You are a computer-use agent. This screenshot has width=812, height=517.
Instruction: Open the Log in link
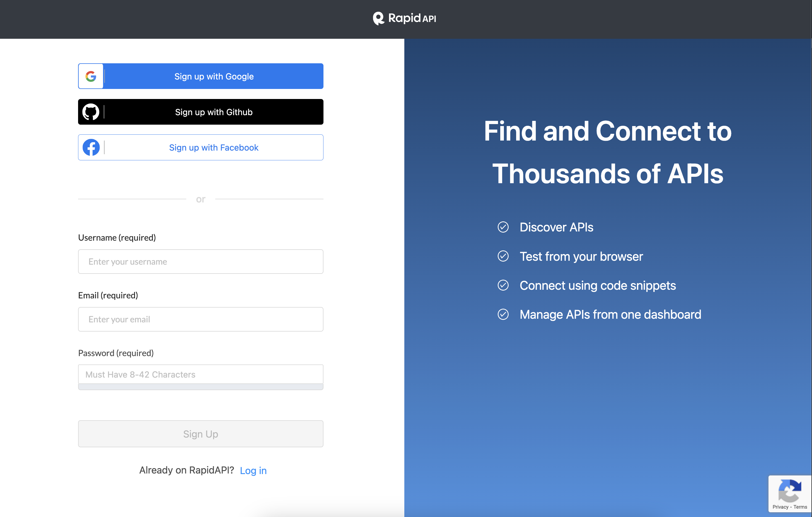(x=253, y=470)
